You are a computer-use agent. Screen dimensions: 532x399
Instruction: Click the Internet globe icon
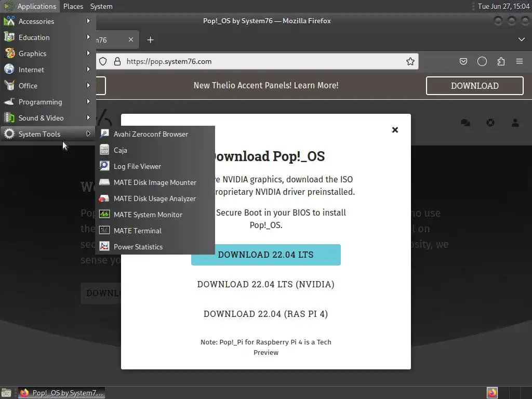coord(9,70)
